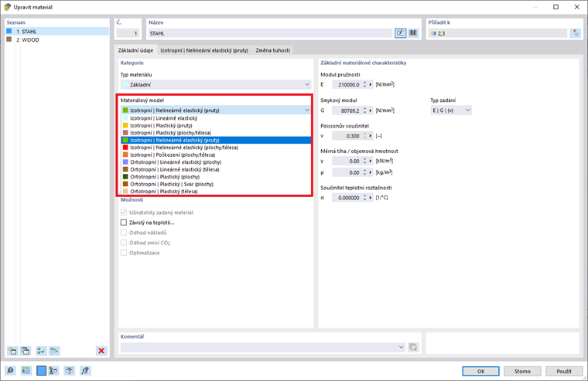Viewport: 588px width, 381px height.
Task: Switch to the Základní údaje tab
Action: click(x=135, y=50)
